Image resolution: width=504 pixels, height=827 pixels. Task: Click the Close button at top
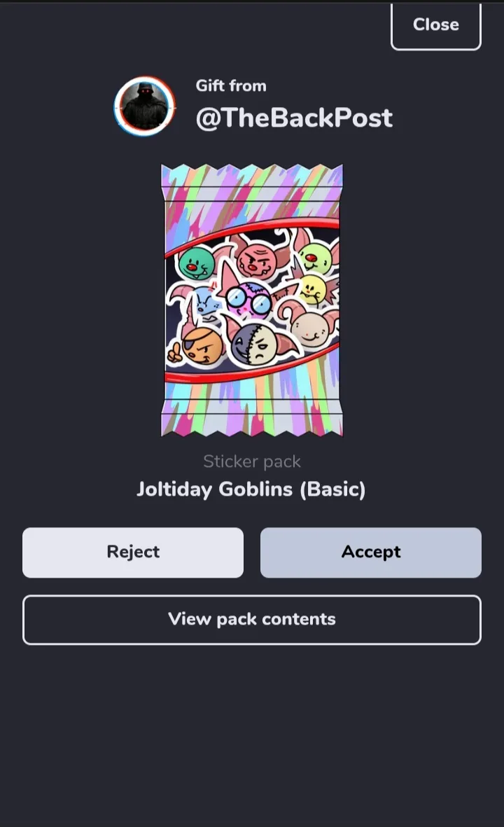[435, 25]
